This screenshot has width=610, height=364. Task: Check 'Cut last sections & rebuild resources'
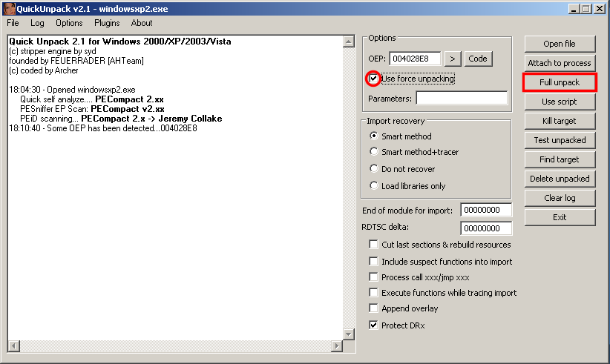click(x=374, y=245)
